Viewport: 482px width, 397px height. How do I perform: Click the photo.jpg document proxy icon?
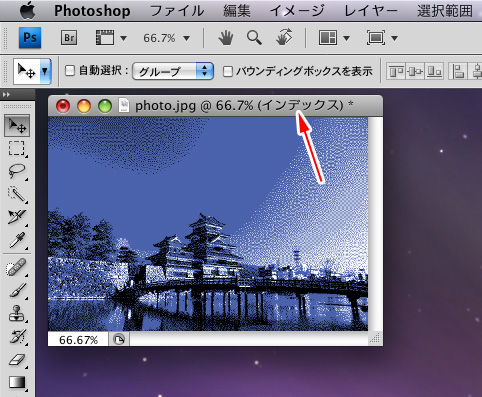tap(124, 105)
